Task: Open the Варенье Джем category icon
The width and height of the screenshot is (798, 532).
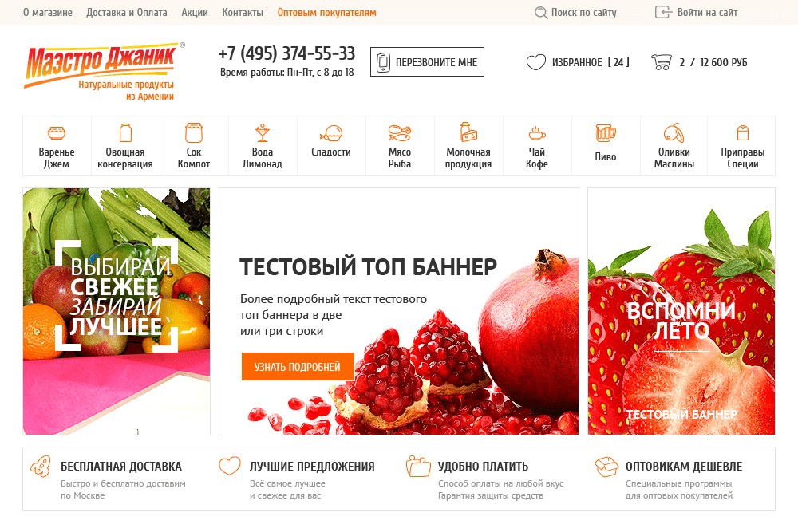Action: click(57, 133)
